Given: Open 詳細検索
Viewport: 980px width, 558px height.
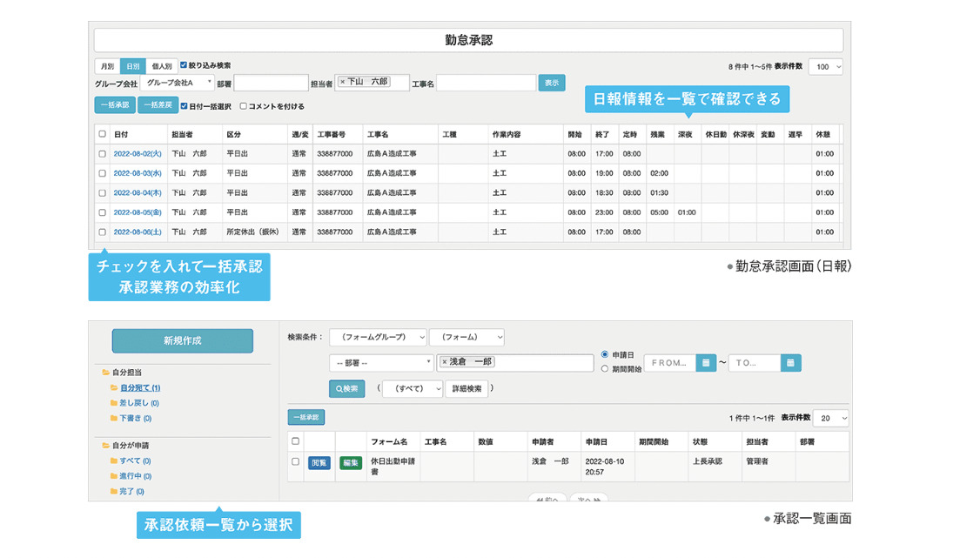Looking at the screenshot, I should click(467, 388).
